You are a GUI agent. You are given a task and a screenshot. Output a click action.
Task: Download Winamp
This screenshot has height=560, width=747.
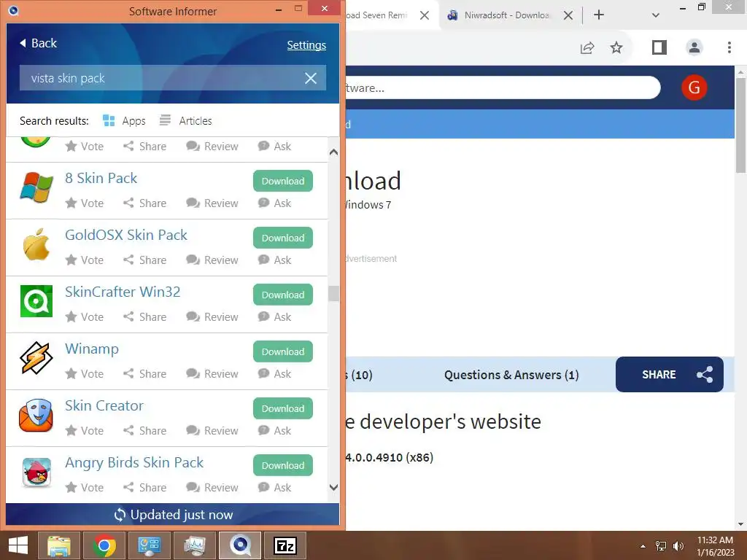tap(283, 351)
